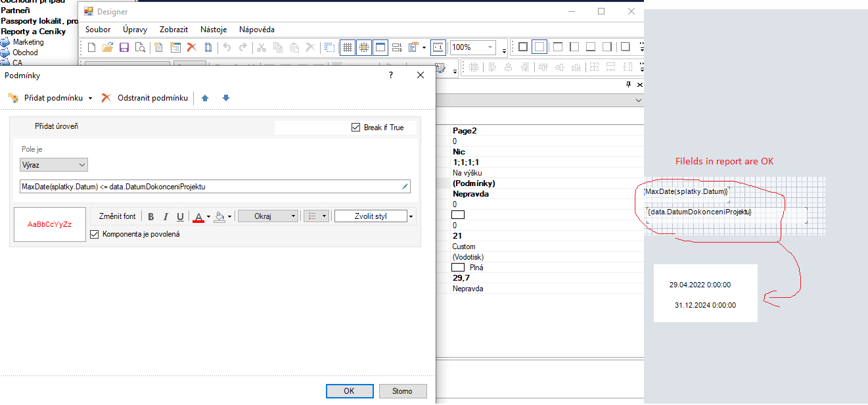Click the left border icon

(574, 47)
